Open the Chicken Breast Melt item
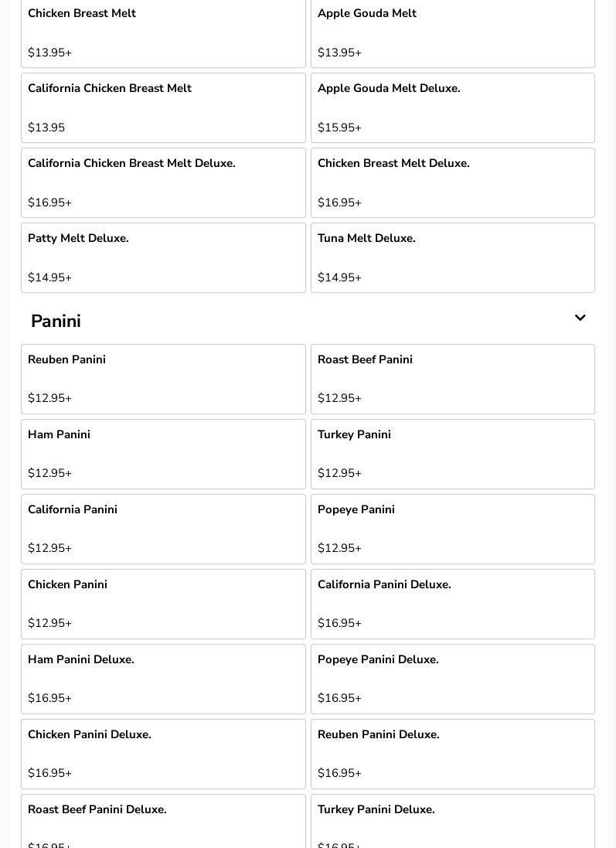616x848 pixels. (163, 32)
